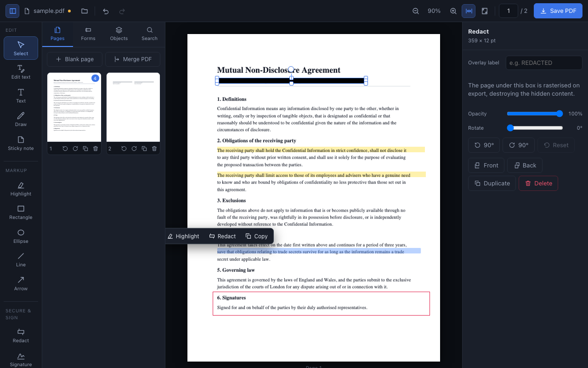Select the Ellipse shape tool

[21, 236]
